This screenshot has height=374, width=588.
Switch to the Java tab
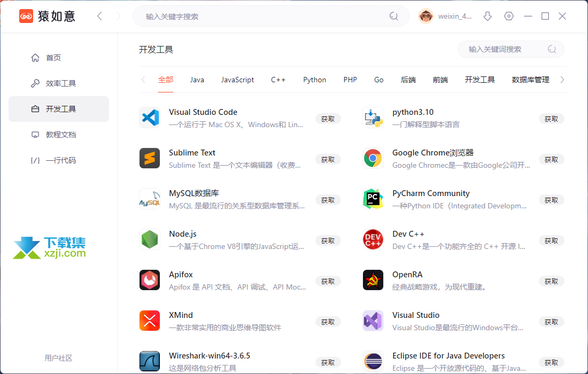[197, 80]
